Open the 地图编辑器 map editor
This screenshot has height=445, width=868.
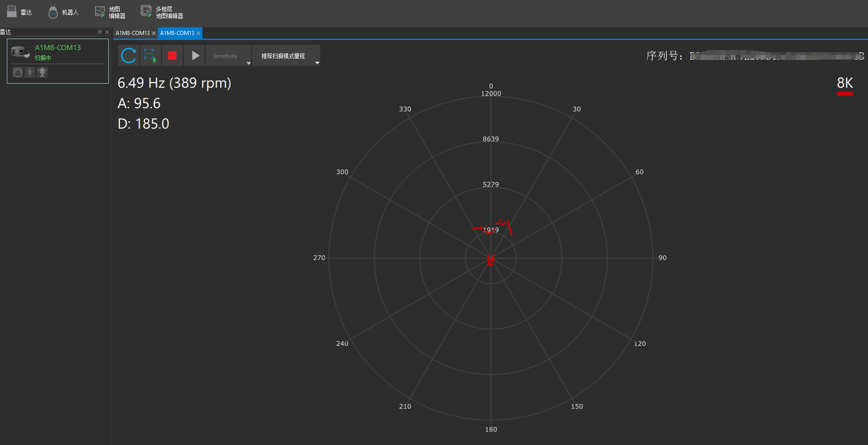click(110, 12)
